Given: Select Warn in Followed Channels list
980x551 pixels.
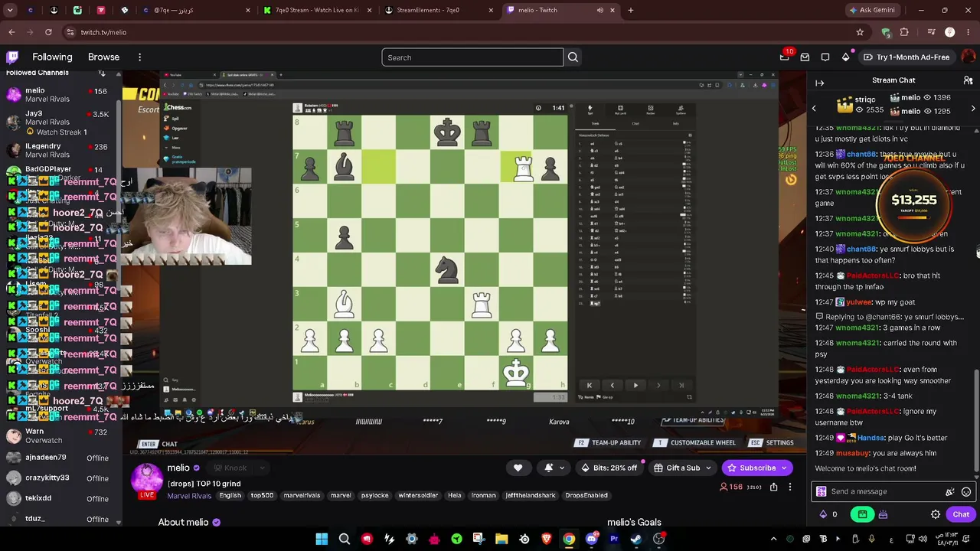Looking at the screenshot, I should click(60, 436).
